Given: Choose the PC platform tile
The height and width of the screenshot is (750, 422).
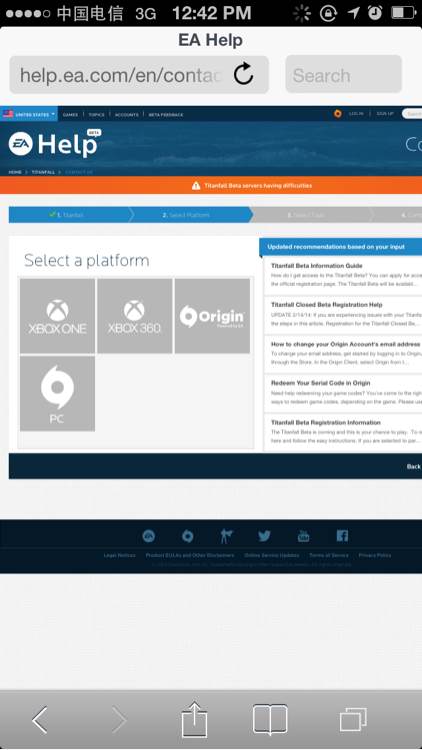Looking at the screenshot, I should tap(57, 394).
